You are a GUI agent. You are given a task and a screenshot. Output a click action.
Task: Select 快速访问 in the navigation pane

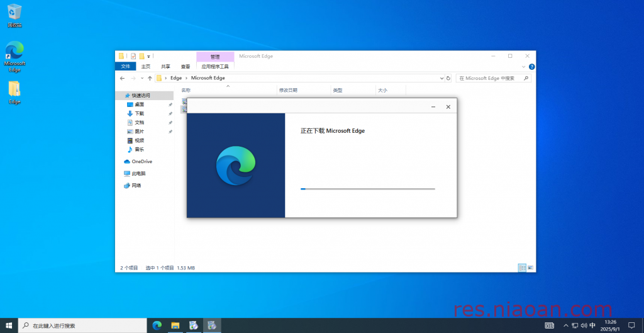tap(145, 96)
